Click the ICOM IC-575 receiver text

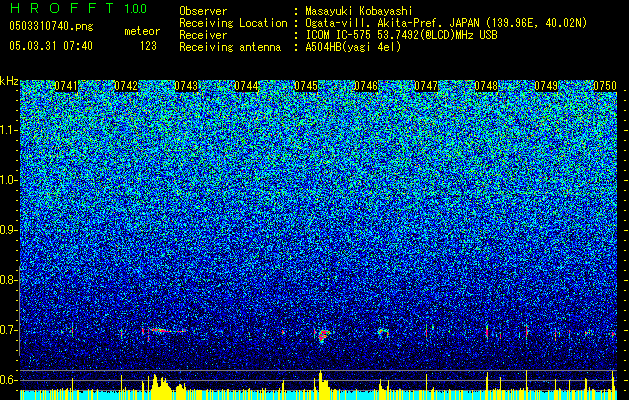coord(401,35)
